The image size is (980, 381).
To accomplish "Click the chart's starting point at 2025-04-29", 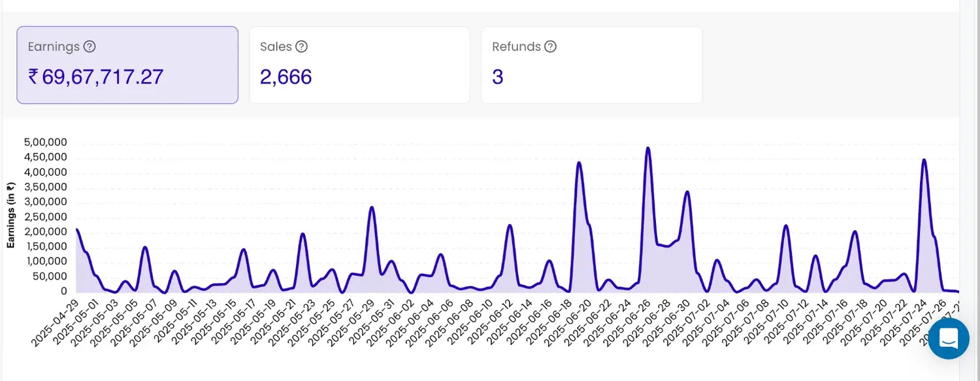I will pyautogui.click(x=77, y=229).
